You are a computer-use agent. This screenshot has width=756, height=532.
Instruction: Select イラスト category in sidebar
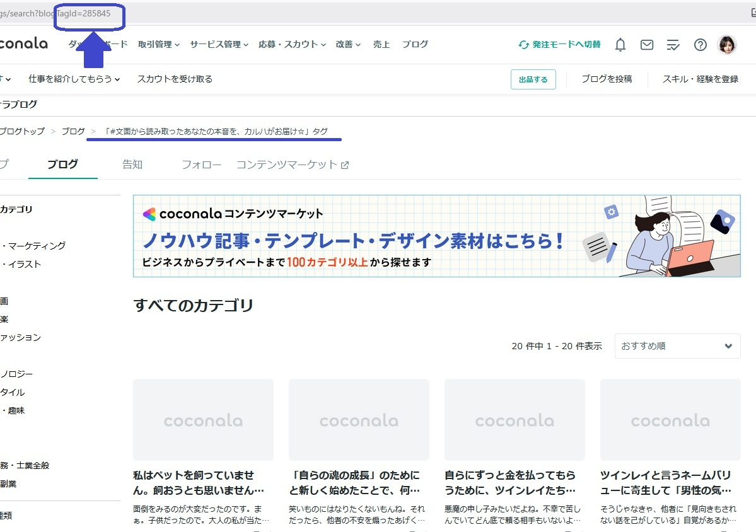(21, 264)
